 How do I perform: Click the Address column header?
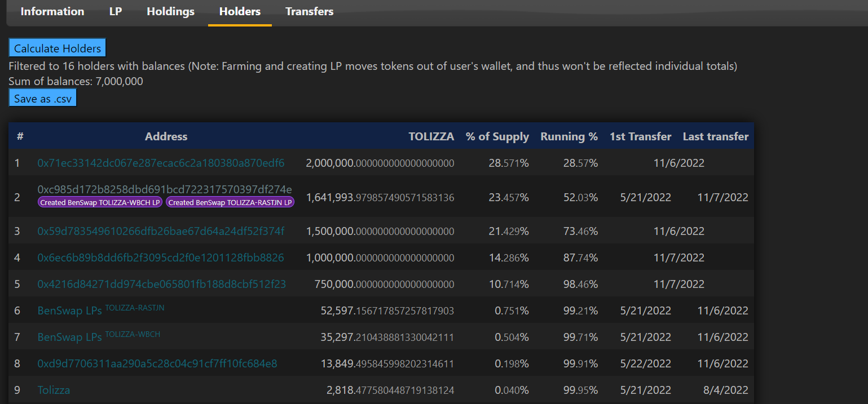point(166,136)
